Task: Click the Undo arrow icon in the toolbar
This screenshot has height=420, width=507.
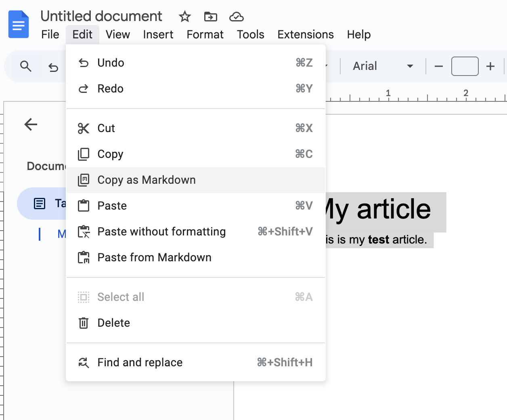Action: (53, 67)
